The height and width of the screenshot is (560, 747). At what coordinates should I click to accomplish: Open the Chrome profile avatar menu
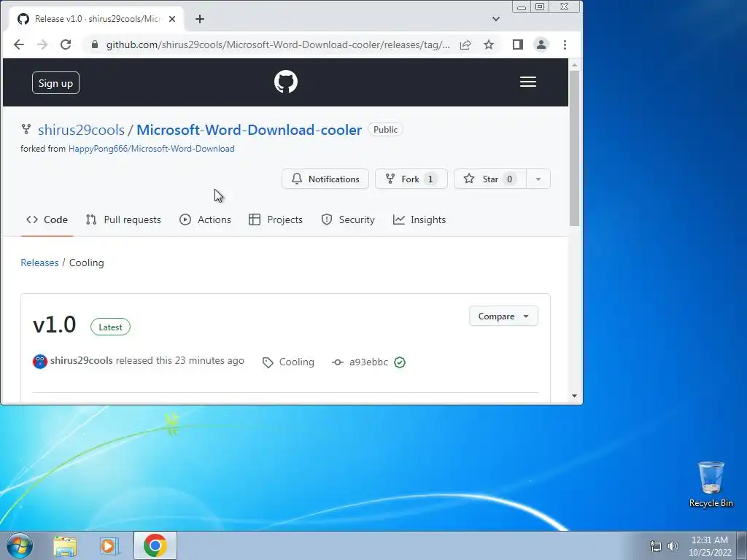click(x=541, y=44)
